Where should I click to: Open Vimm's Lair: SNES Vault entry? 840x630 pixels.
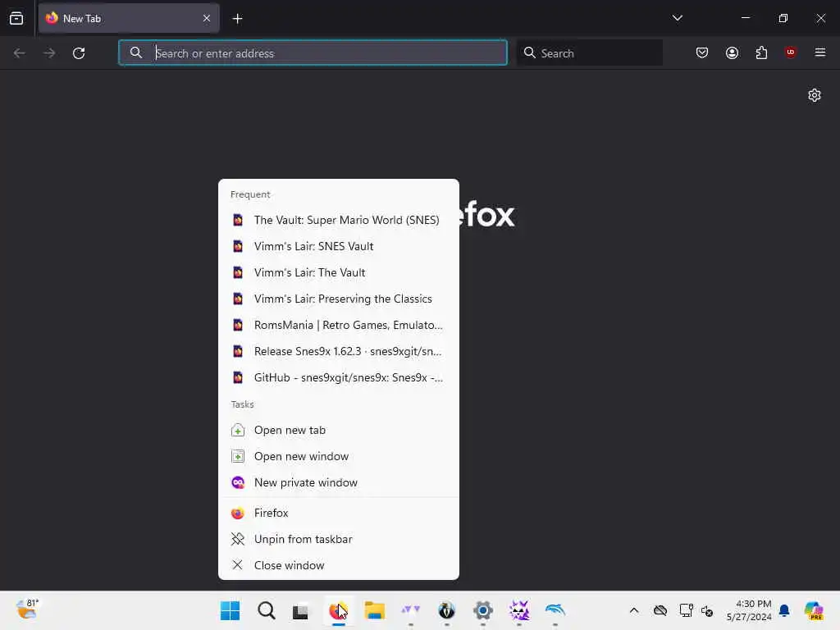click(x=339, y=246)
